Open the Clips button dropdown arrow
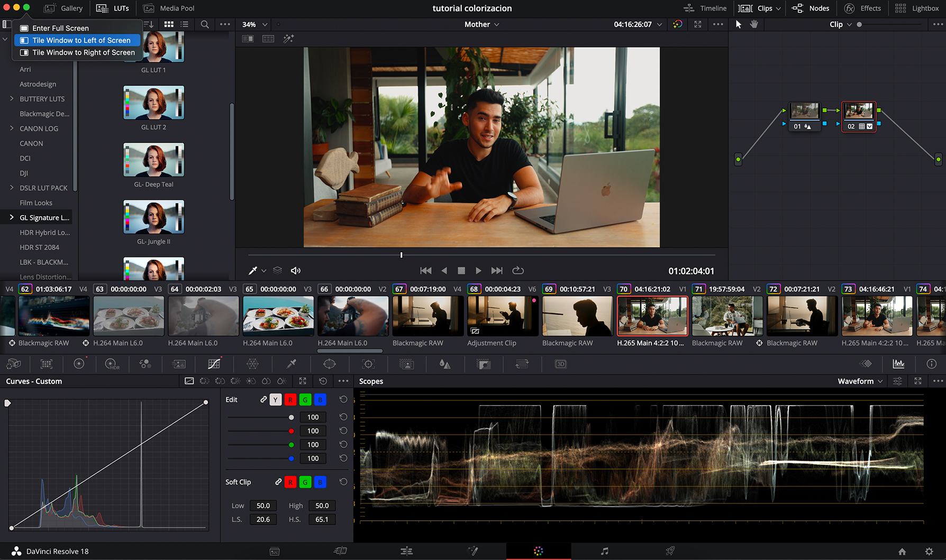 click(x=778, y=8)
